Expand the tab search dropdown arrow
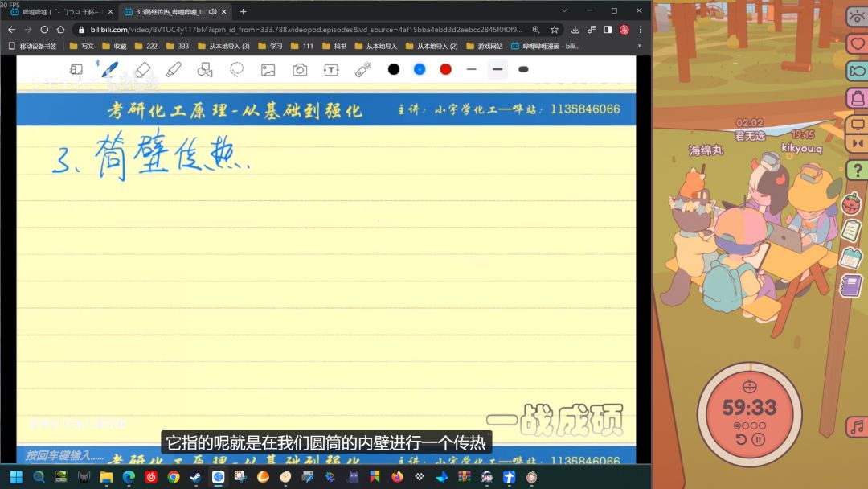Image resolution: width=868 pixels, height=489 pixels. (x=564, y=10)
